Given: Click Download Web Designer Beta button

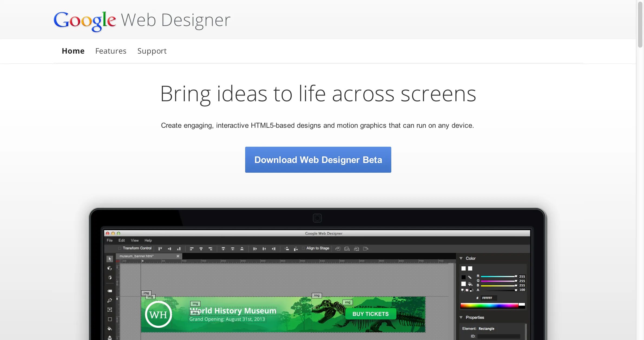Looking at the screenshot, I should click(318, 160).
